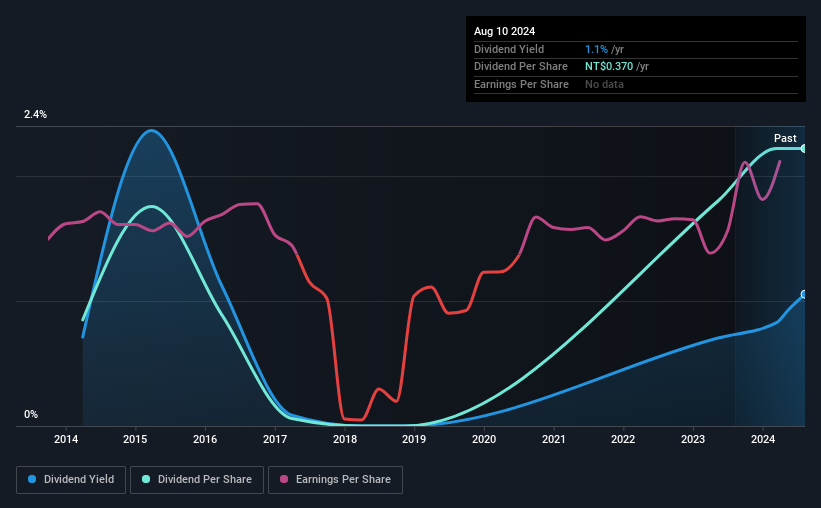Screen dimensions: 821x508
Task: Click the Dividend Yield line endpoint marker
Action: click(x=804, y=294)
